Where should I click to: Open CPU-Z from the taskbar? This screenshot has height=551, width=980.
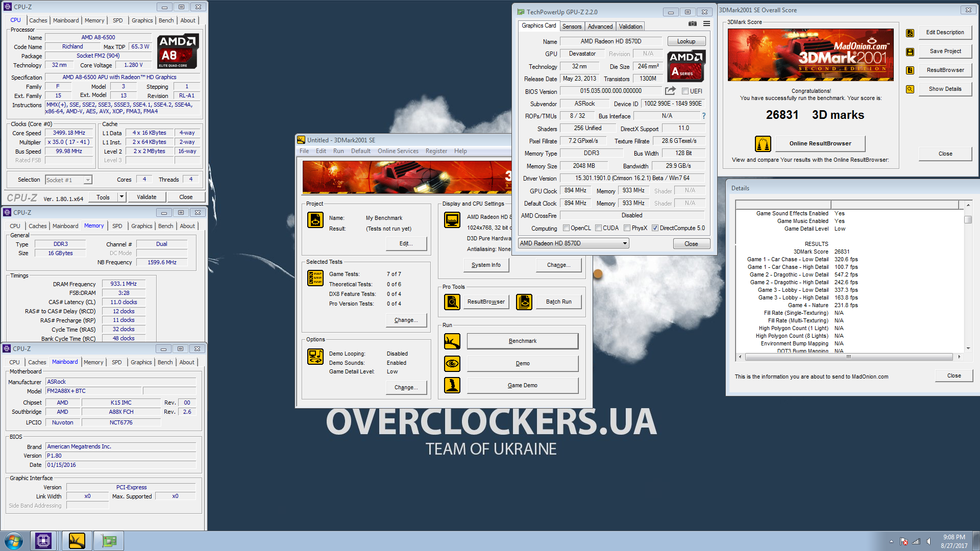pyautogui.click(x=43, y=541)
